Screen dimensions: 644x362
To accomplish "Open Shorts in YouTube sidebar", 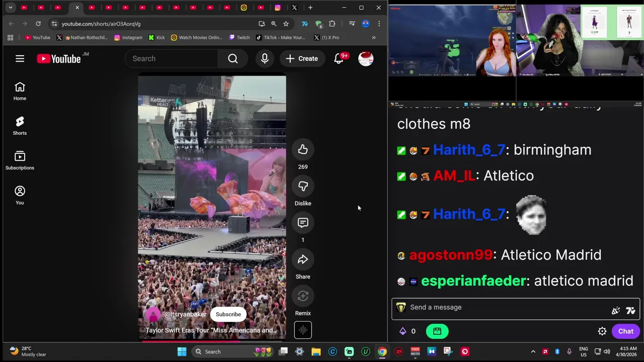I will (20, 126).
